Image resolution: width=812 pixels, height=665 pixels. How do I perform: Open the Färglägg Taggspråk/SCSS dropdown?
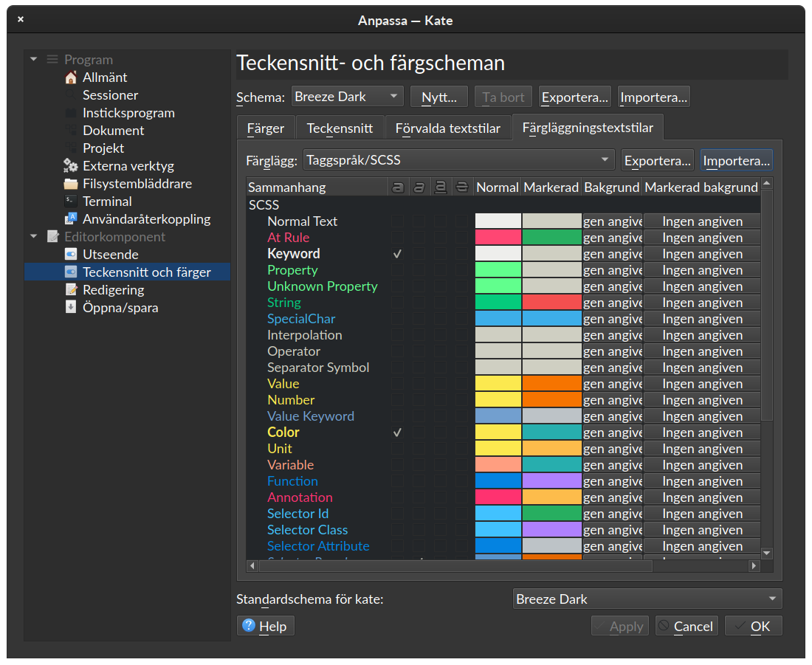coord(459,160)
